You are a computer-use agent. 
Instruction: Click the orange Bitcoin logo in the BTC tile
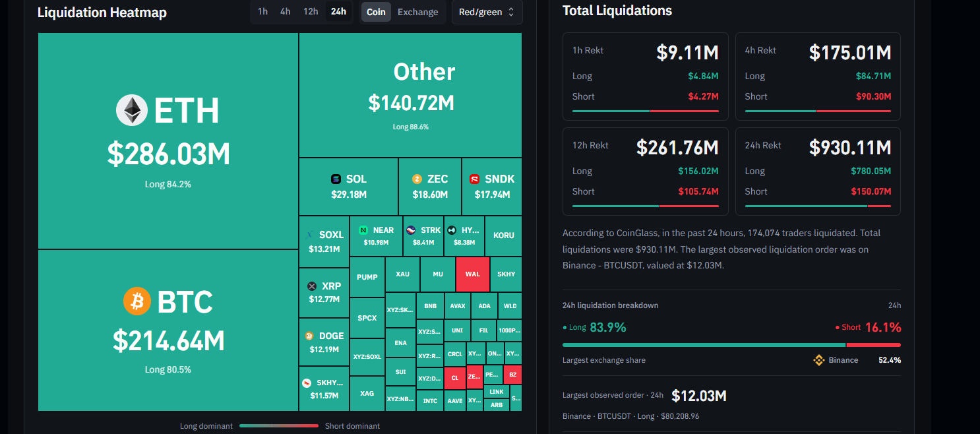(x=137, y=301)
